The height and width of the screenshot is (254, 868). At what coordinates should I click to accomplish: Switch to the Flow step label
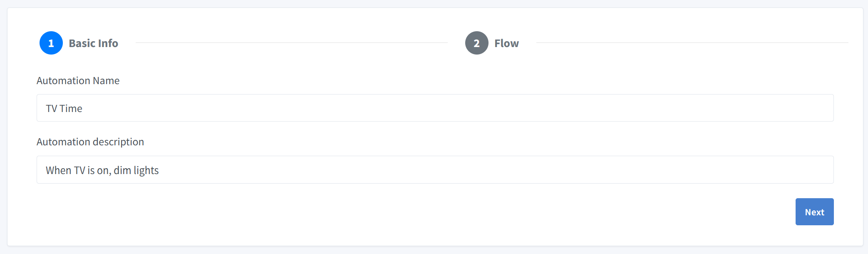(506, 43)
